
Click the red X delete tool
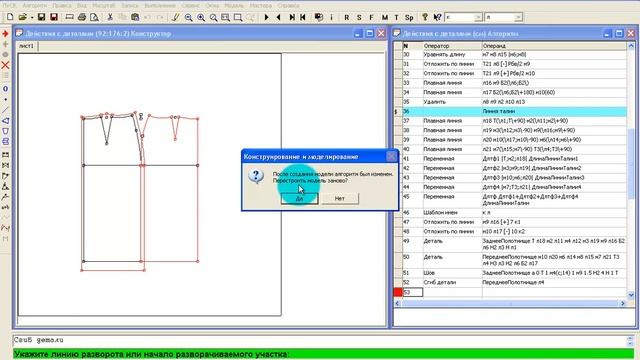5,65
